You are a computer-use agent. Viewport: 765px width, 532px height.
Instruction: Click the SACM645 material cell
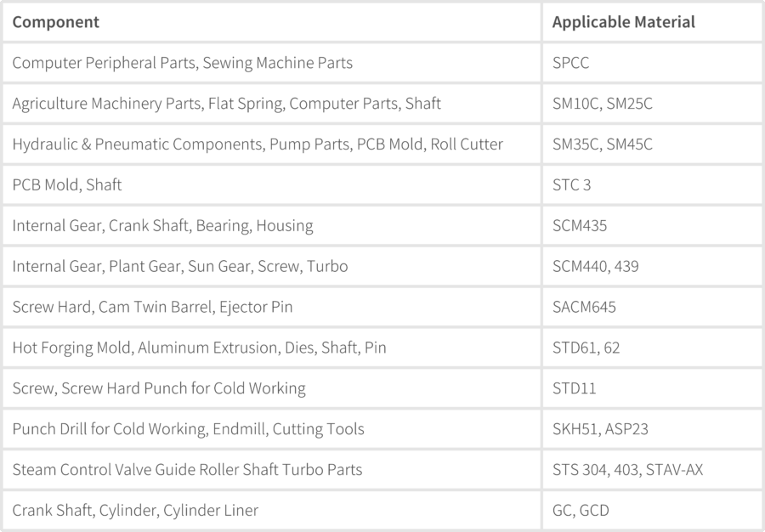pos(652,307)
